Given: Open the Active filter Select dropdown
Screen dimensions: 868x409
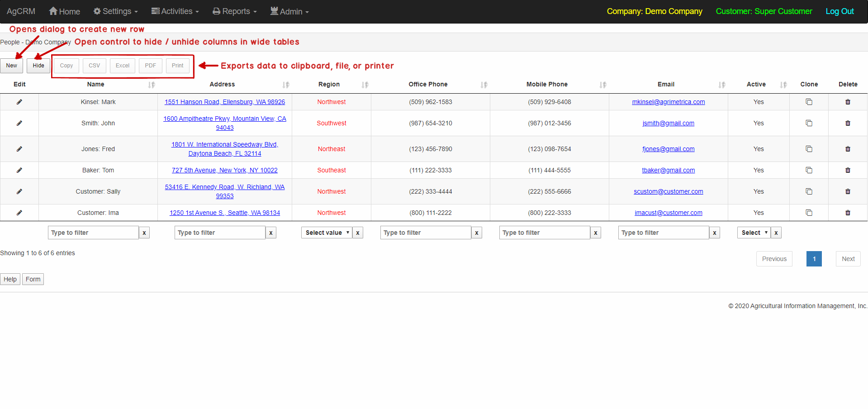Looking at the screenshot, I should pos(754,233).
